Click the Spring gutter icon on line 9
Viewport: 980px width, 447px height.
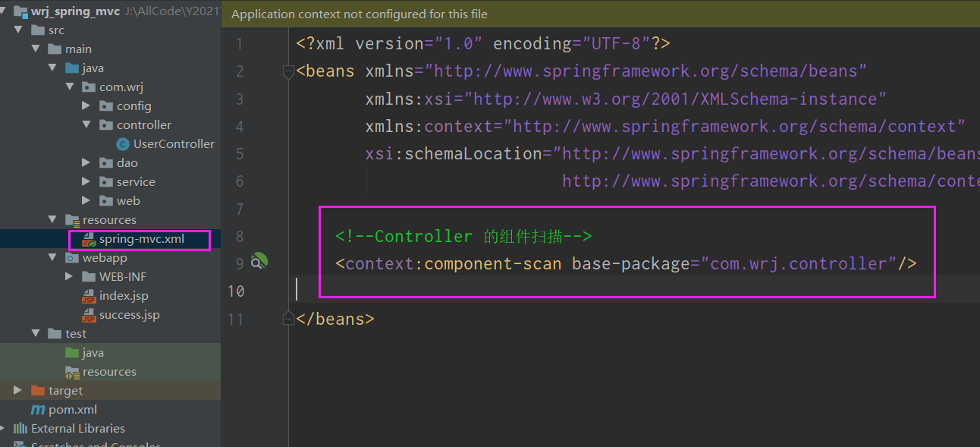point(259,263)
